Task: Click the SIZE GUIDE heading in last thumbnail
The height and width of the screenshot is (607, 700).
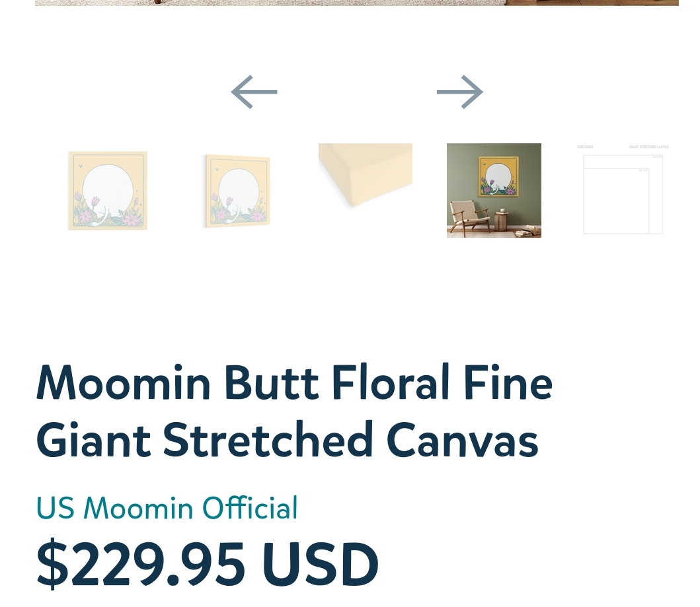Action: click(585, 147)
